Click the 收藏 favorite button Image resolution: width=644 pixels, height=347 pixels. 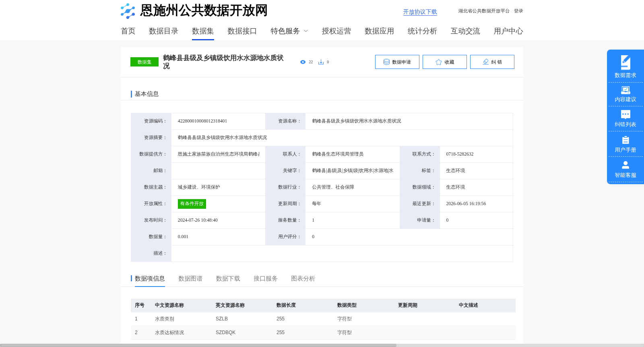[x=445, y=62]
